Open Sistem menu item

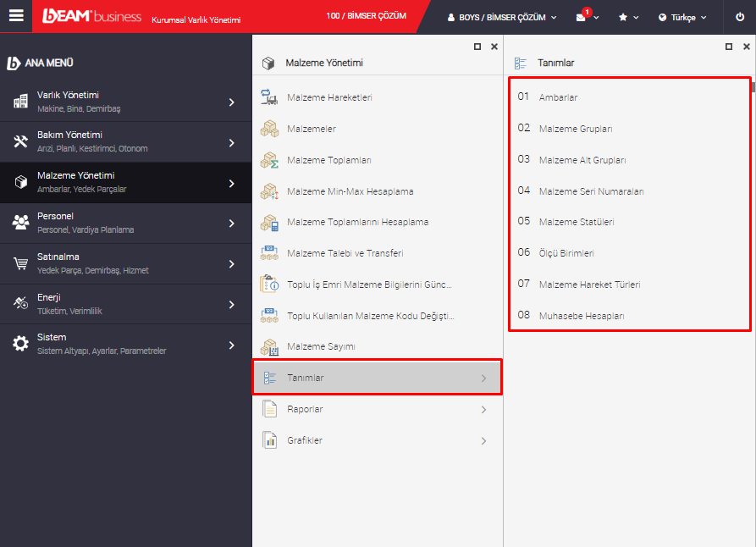click(x=125, y=344)
